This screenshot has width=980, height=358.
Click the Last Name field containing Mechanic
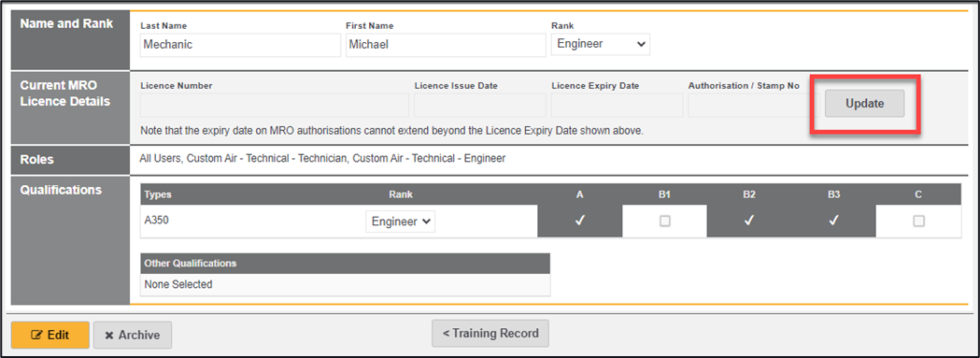click(240, 45)
